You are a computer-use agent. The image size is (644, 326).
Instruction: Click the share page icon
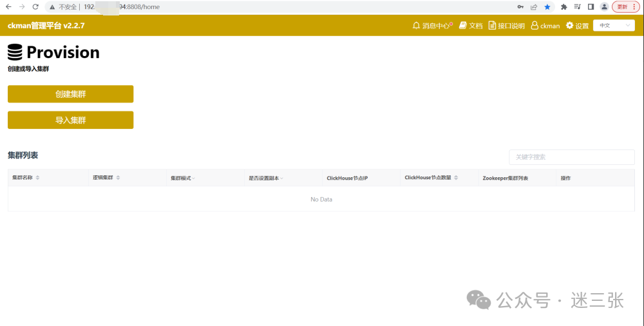[533, 6]
